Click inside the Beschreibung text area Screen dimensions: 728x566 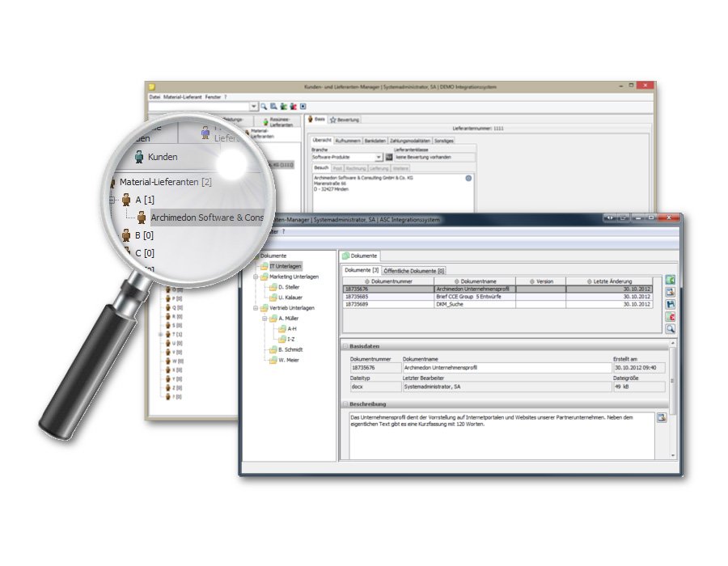point(502,436)
